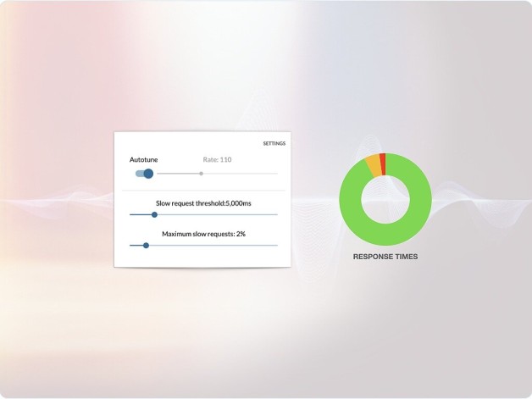
Task: Click the center hole of the donut chart
Action: pos(385,200)
